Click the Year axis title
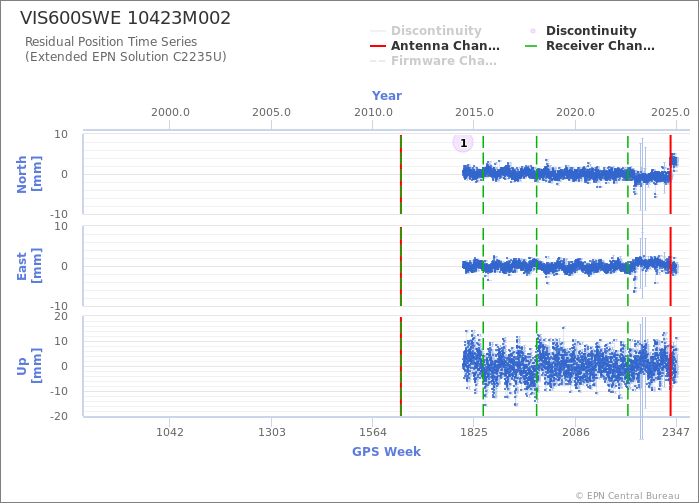 tap(387, 96)
